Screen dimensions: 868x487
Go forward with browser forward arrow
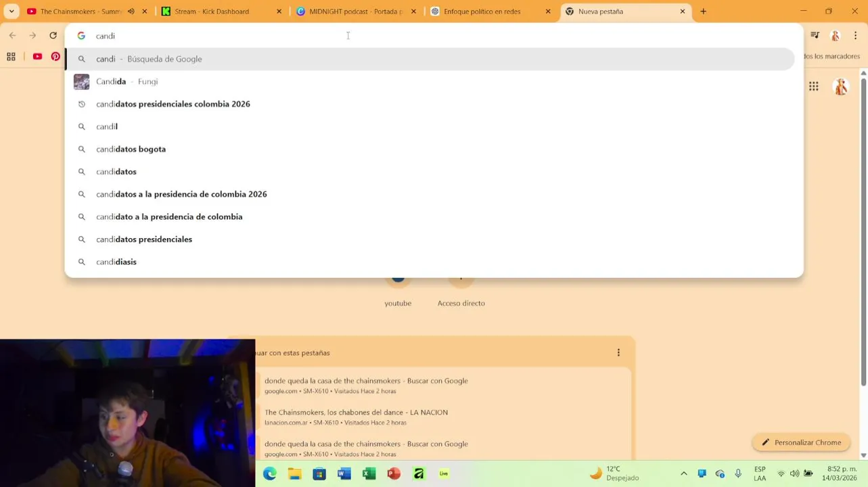pyautogui.click(x=32, y=35)
